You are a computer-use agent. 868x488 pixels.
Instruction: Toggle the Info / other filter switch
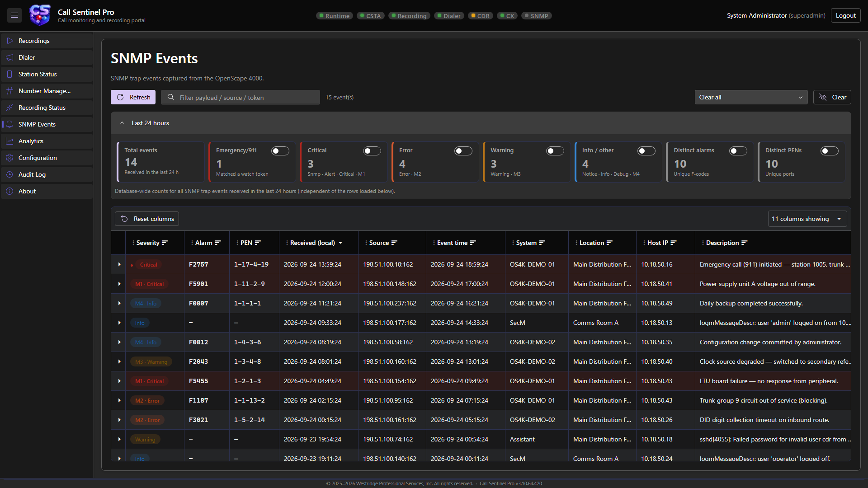(x=646, y=151)
